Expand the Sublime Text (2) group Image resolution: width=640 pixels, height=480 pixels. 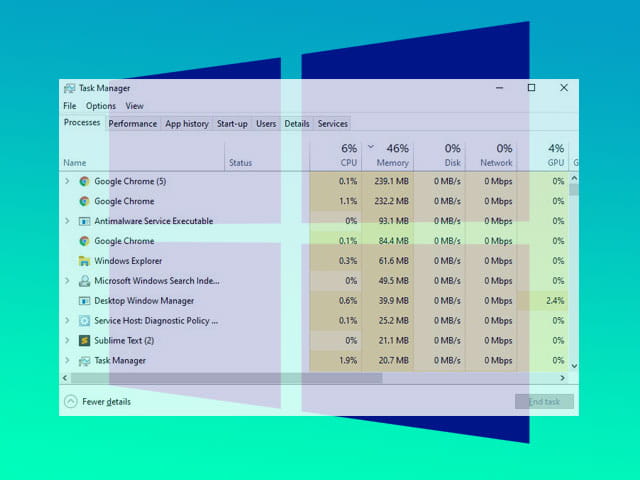[x=67, y=340]
